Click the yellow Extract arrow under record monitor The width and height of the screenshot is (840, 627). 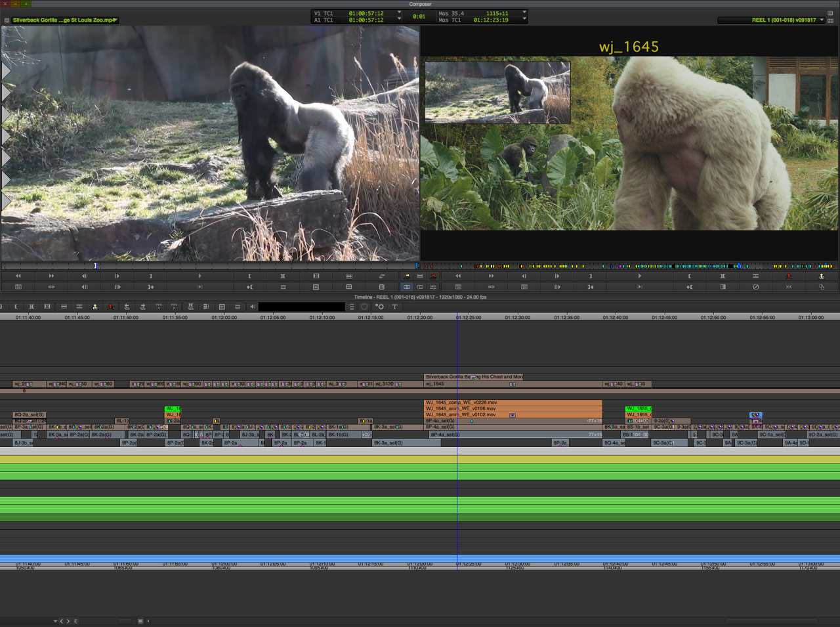822,276
